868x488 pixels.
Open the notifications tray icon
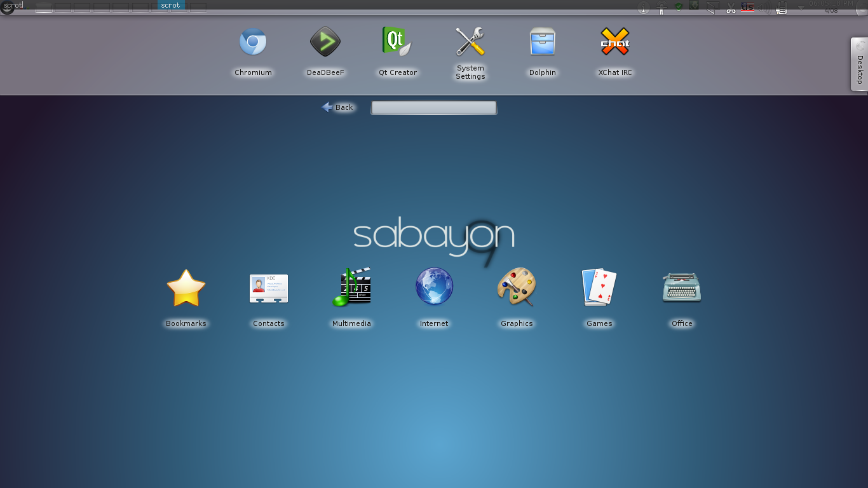coord(713,8)
